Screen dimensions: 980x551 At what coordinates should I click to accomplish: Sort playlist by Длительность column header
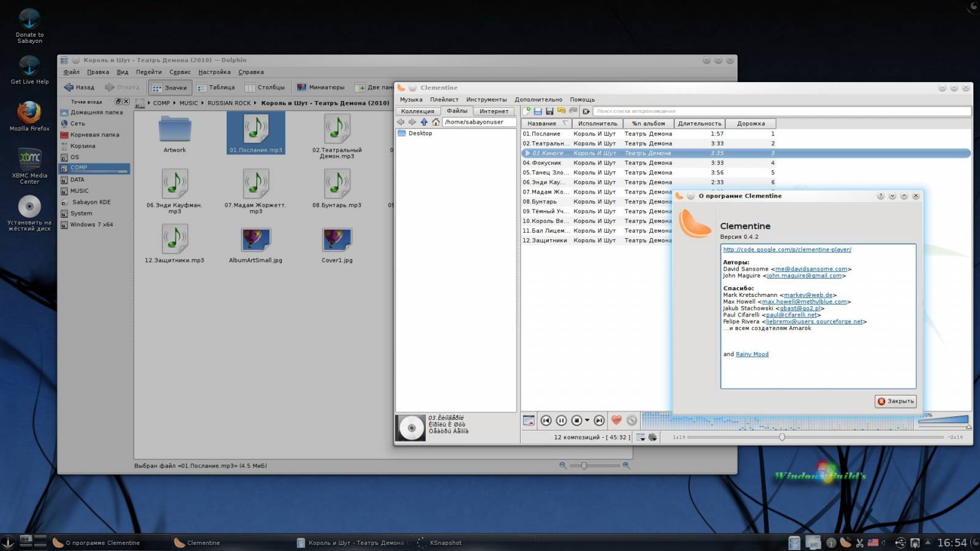point(699,123)
